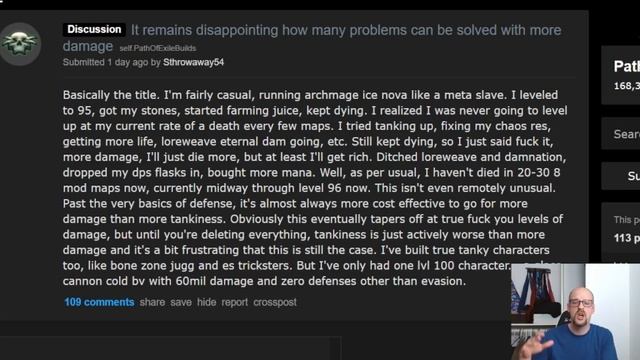Click the empty comment box below the post
Screen dimensions: 640x360
point(171,349)
